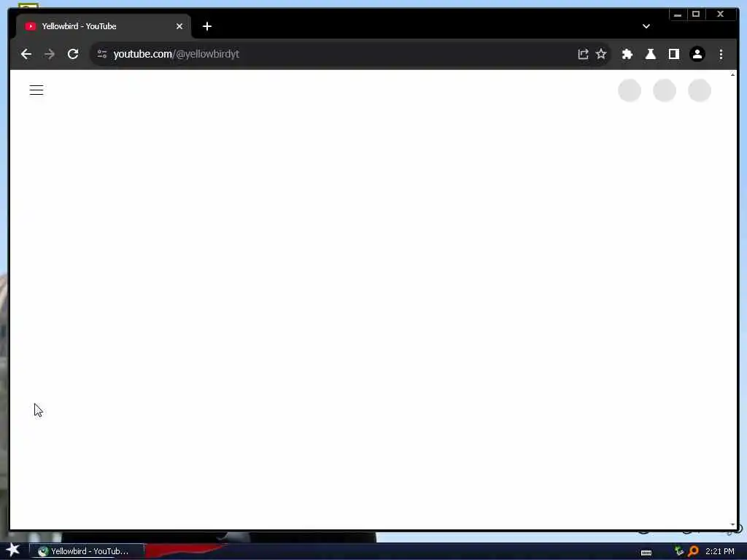The height and width of the screenshot is (560, 747).
Task: View site information icon in address bar
Action: click(x=102, y=54)
